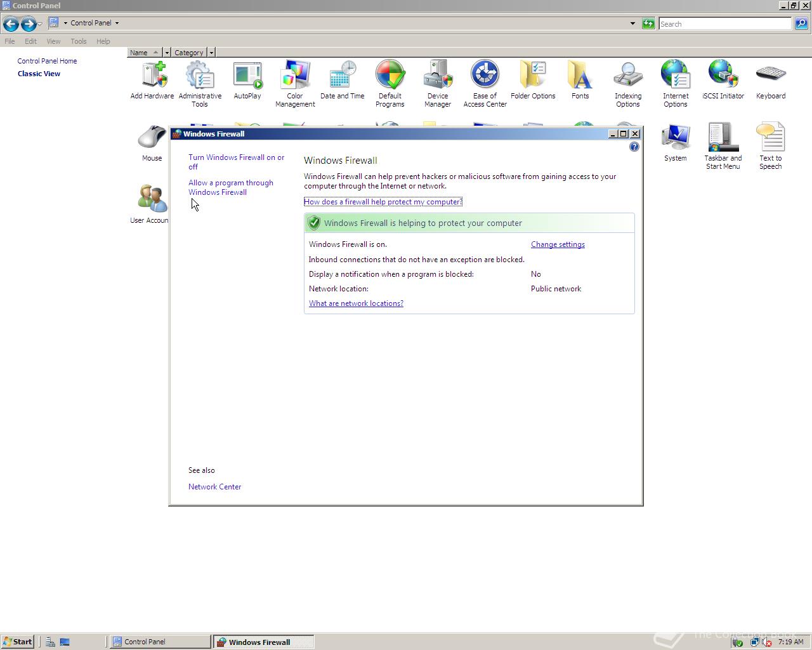
Task: Click Allow a program through Windows Firewall
Action: tap(231, 187)
